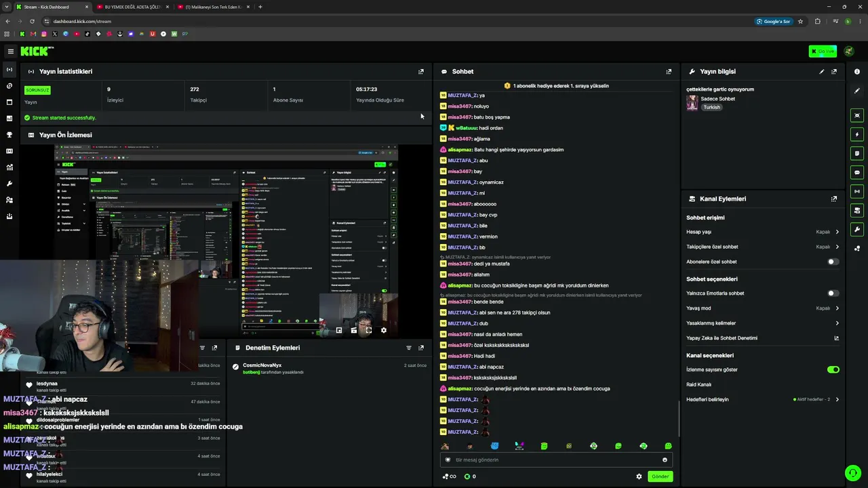
Task: Click the Kick logo
Action: pos(37,52)
